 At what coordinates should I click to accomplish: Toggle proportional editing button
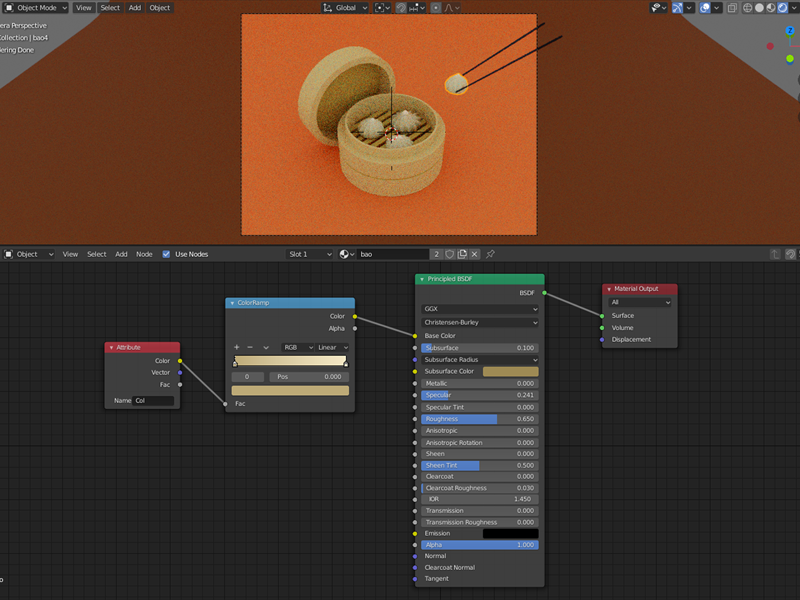pos(436,8)
